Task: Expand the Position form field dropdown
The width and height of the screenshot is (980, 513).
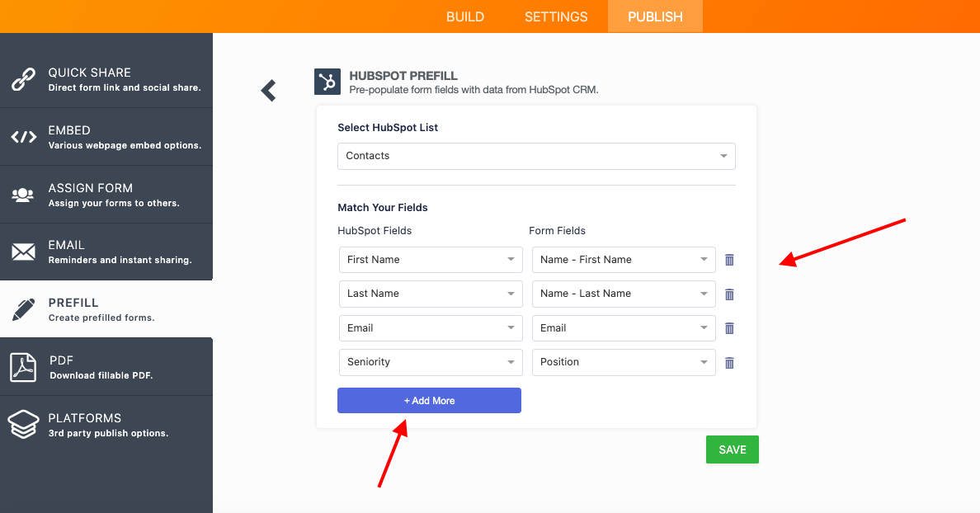Action: (x=624, y=362)
